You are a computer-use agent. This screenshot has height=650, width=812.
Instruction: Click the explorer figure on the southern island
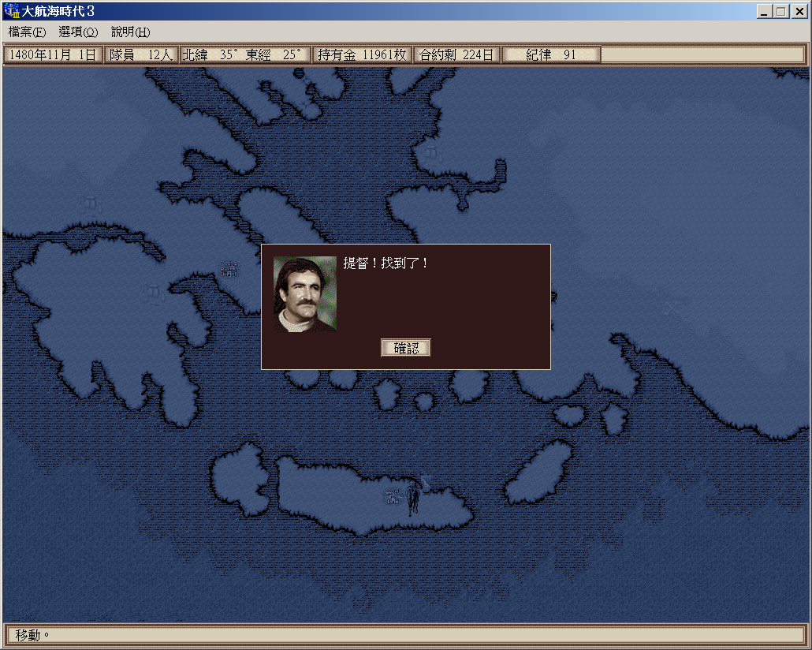[x=412, y=499]
